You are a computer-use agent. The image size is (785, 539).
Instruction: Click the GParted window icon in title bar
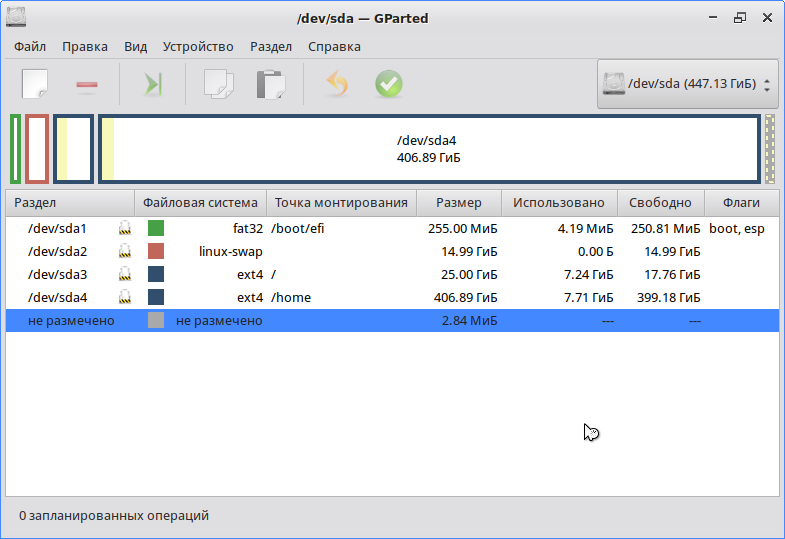click(16, 18)
